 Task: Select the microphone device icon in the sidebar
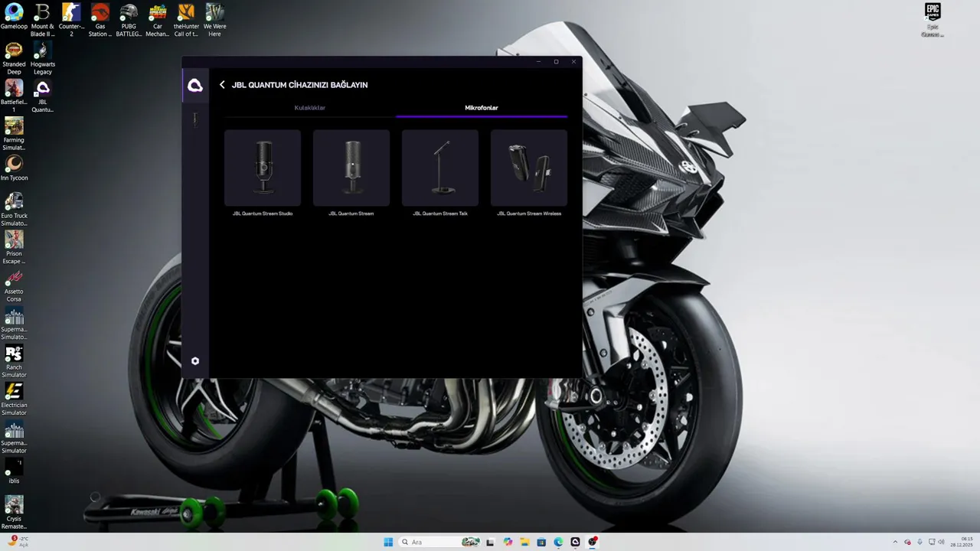[195, 119]
